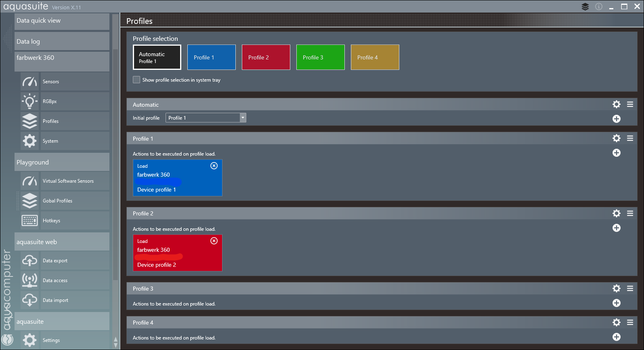This screenshot has height=350, width=644.
Task: Open the hamburger menu of Profile 1 section
Action: [630, 138]
